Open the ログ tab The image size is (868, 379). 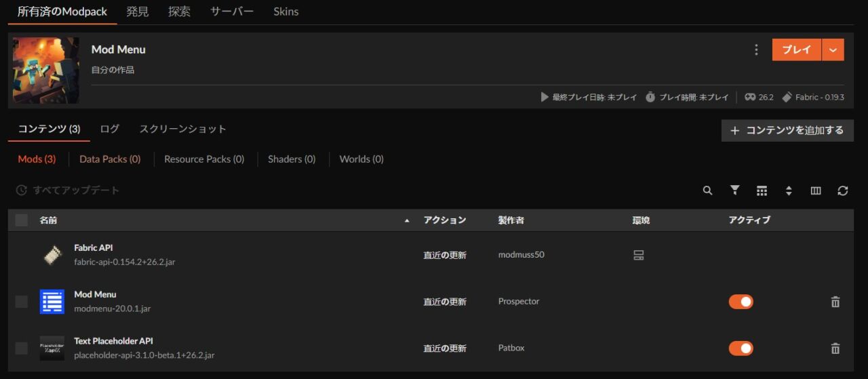[x=110, y=129]
